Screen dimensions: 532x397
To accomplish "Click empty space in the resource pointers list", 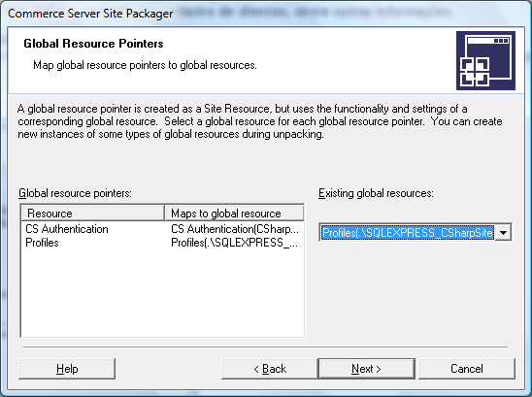I will 162,292.
